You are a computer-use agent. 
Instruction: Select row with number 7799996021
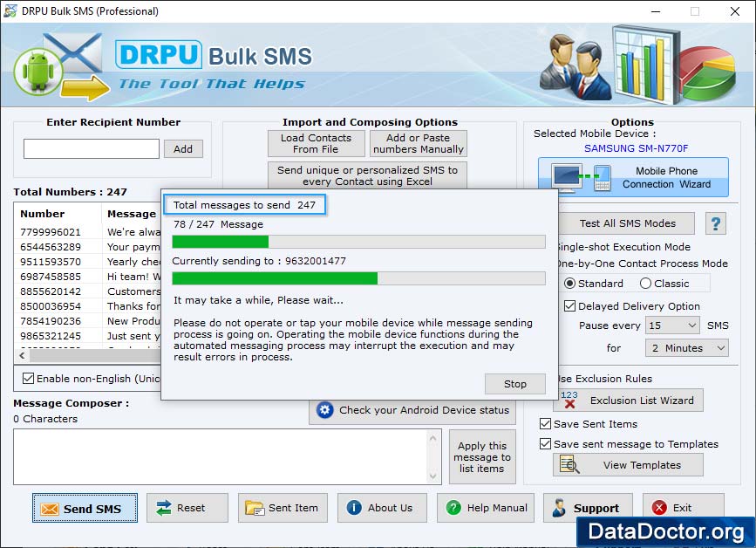click(89, 232)
